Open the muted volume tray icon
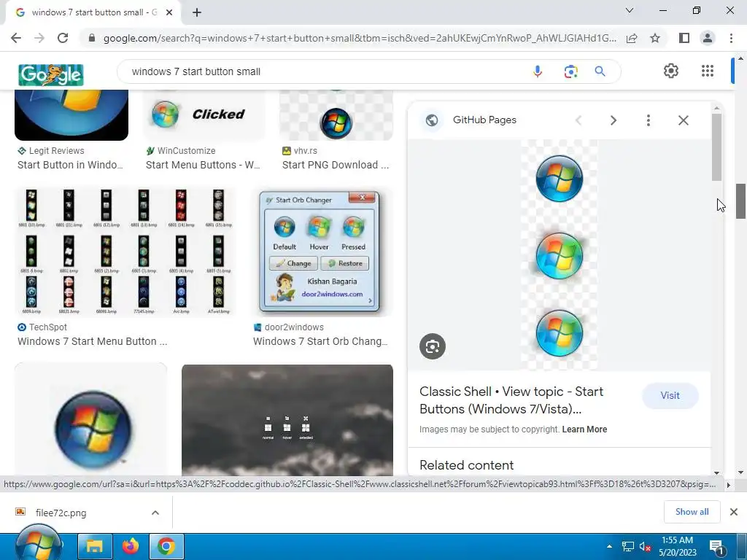This screenshot has height=560, width=747. pyautogui.click(x=645, y=547)
